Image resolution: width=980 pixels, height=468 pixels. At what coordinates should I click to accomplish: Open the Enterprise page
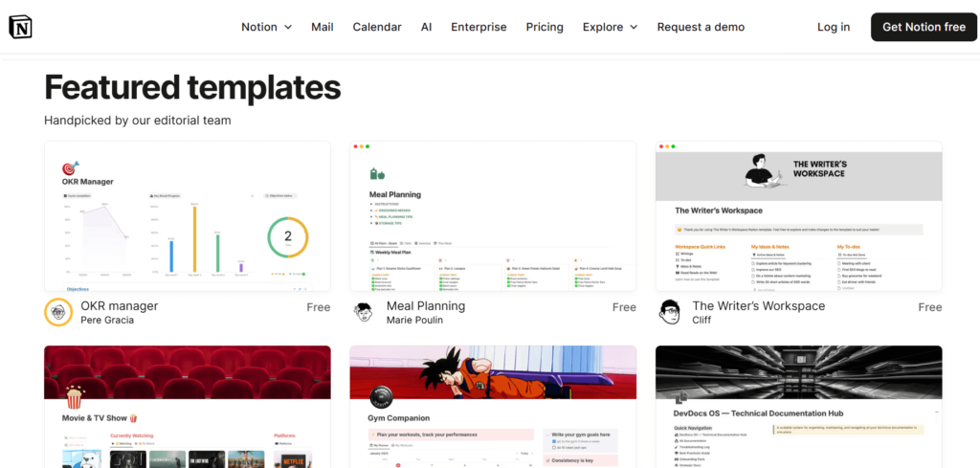(x=479, y=27)
